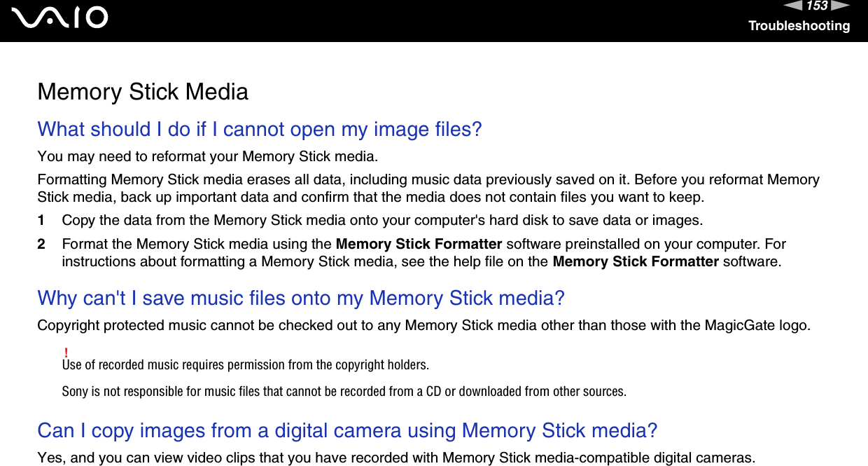868x466 pixels.
Task: Click the red exclamation warning mark
Action: tap(65, 351)
